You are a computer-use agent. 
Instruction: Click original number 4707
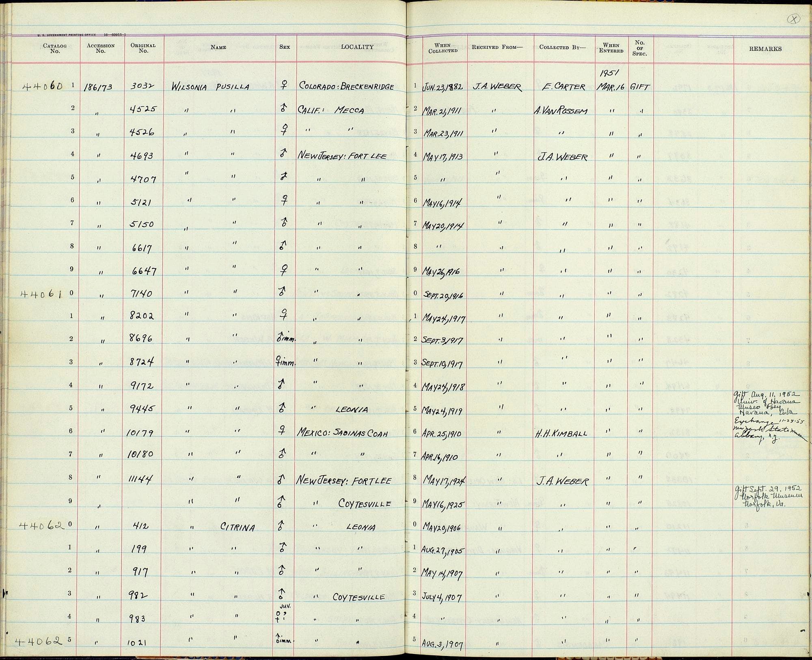click(x=143, y=179)
